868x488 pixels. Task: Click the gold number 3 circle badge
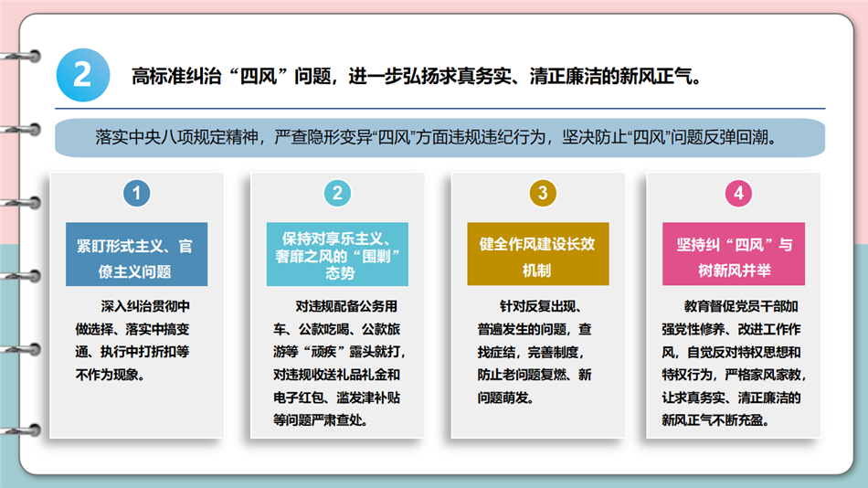click(542, 193)
